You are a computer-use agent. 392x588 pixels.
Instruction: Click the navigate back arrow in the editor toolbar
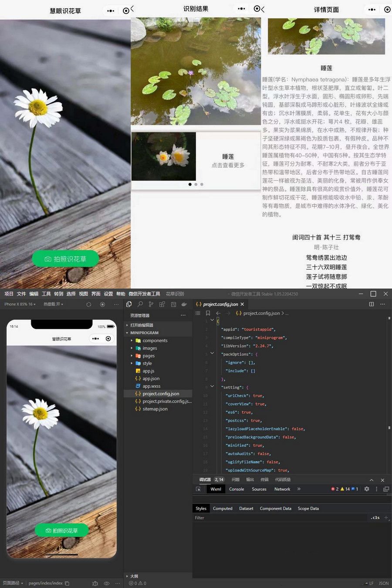[218, 313]
